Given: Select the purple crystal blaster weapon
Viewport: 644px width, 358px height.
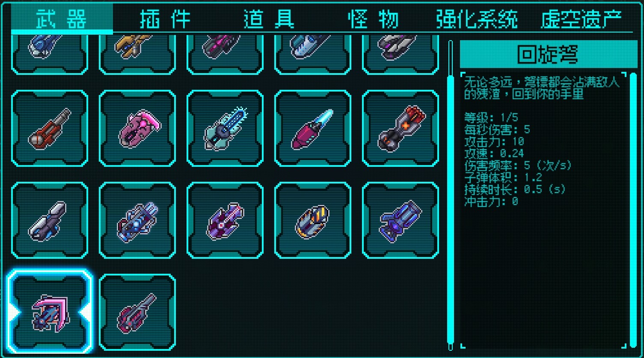Looking at the screenshot, I should click(225, 220).
